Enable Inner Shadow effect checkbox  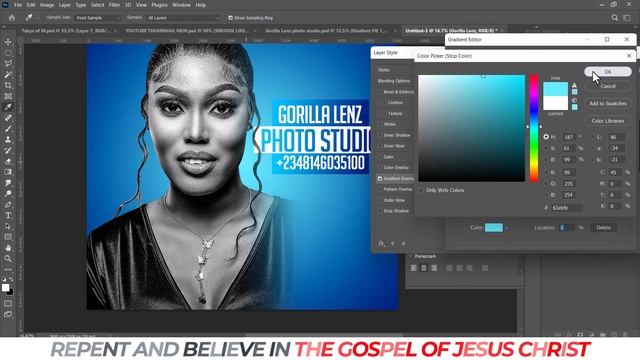380,135
